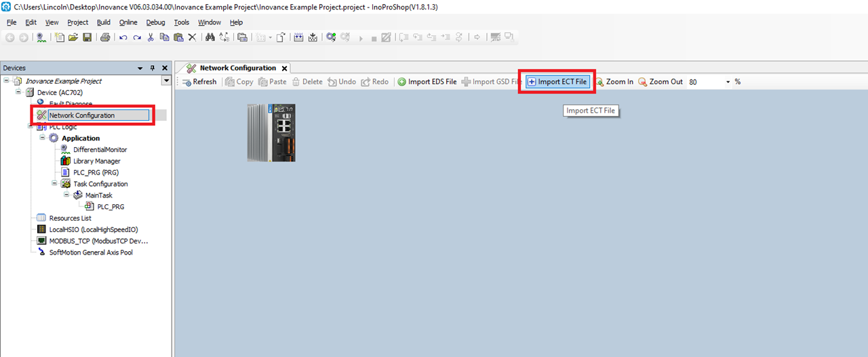This screenshot has width=868, height=357.
Task: Select Library Manager in the device tree
Action: tap(96, 161)
